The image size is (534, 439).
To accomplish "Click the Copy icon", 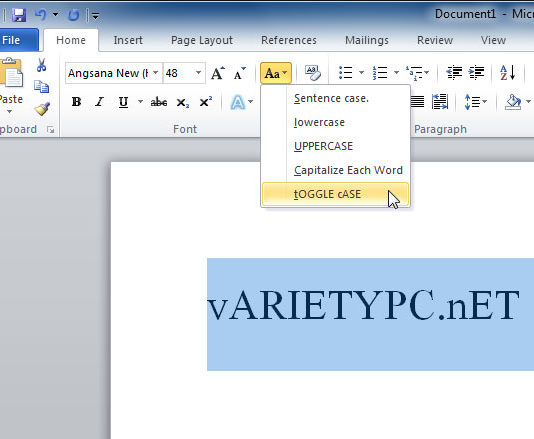I will [42, 87].
